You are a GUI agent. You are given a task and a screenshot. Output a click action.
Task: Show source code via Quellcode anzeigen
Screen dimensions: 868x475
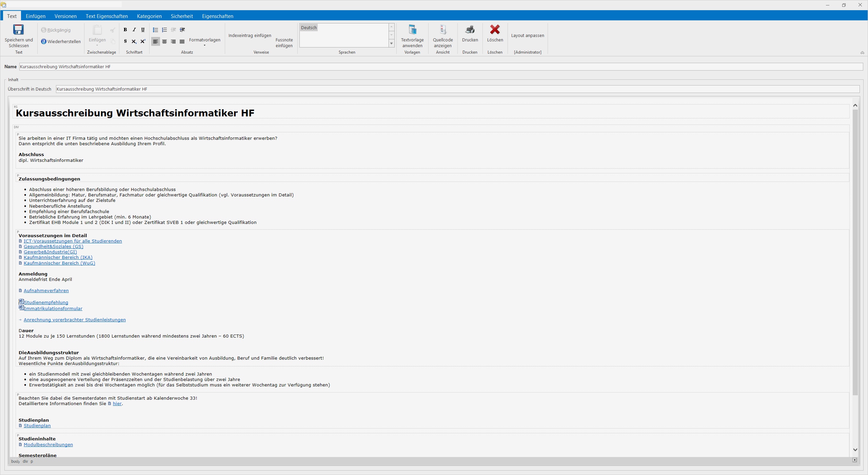click(x=442, y=30)
